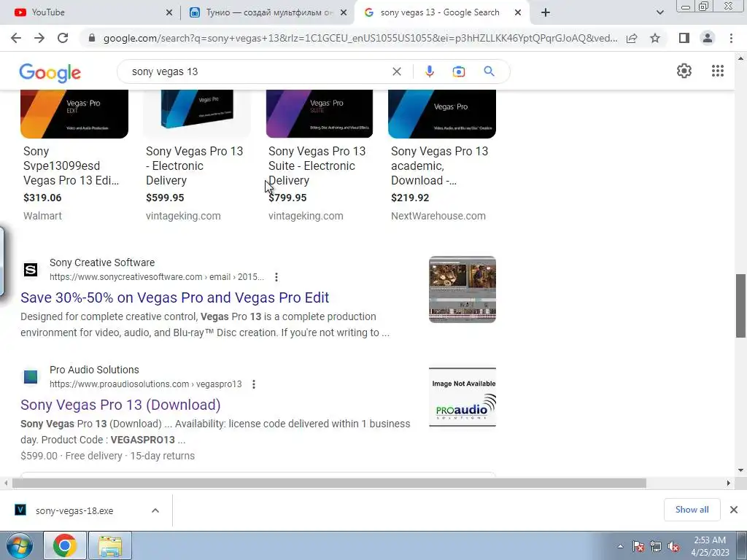Bookmark this page with the star
The image size is (747, 560).
click(x=655, y=38)
